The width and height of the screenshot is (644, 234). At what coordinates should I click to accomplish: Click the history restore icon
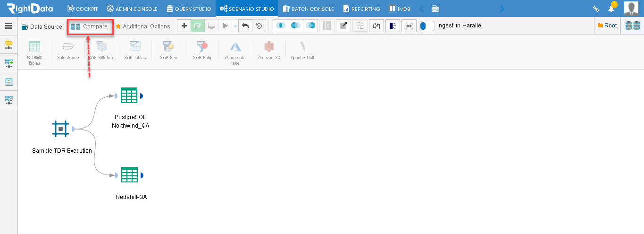pyautogui.click(x=259, y=26)
